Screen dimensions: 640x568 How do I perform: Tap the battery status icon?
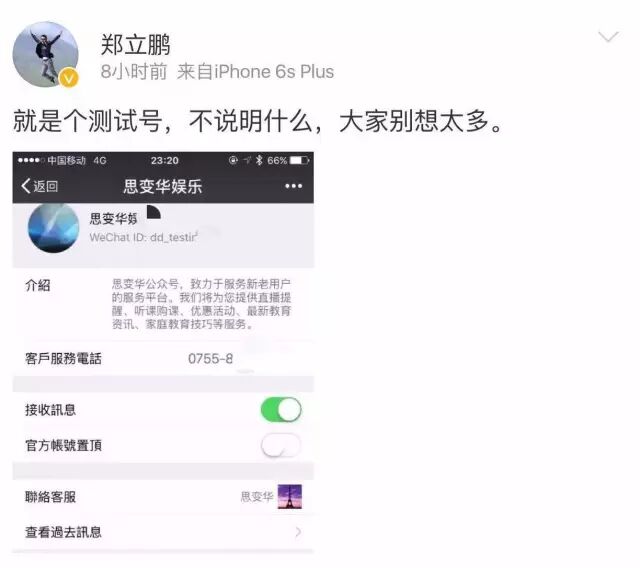(300, 160)
